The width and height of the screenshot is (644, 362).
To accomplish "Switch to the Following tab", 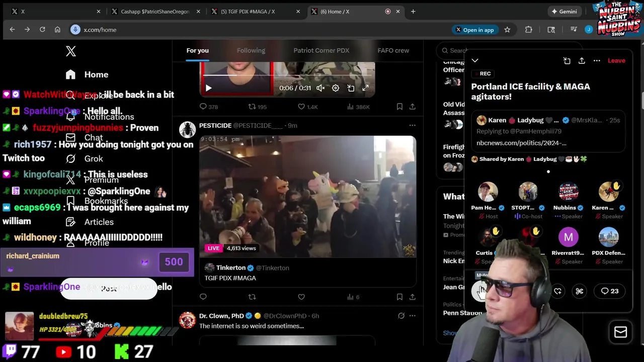I will point(251,51).
